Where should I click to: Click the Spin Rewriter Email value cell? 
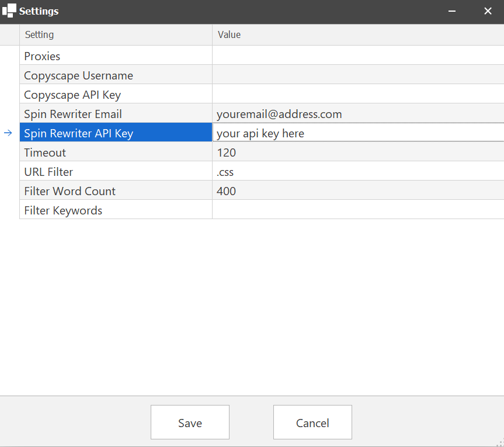pyautogui.click(x=357, y=114)
